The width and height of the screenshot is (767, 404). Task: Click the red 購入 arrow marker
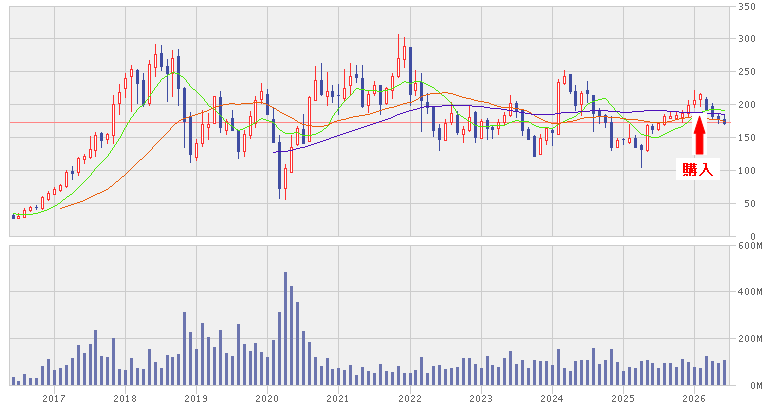pos(700,135)
